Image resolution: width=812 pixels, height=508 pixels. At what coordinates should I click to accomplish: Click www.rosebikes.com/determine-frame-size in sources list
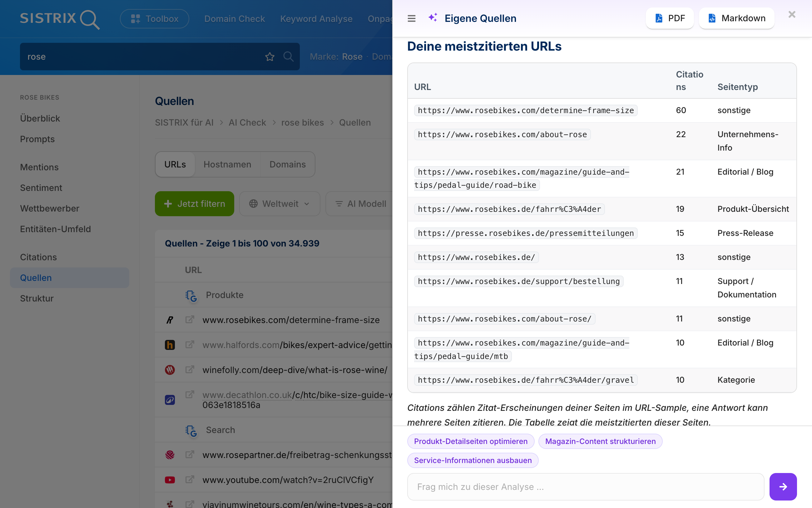click(x=291, y=320)
